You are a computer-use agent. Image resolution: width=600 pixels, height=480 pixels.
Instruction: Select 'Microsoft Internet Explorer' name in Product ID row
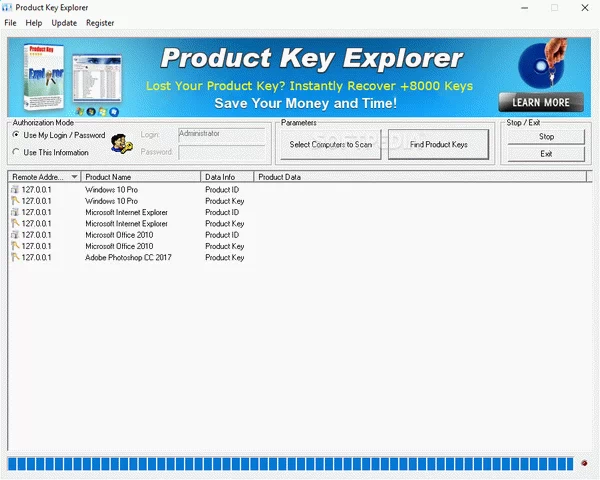[126, 212]
